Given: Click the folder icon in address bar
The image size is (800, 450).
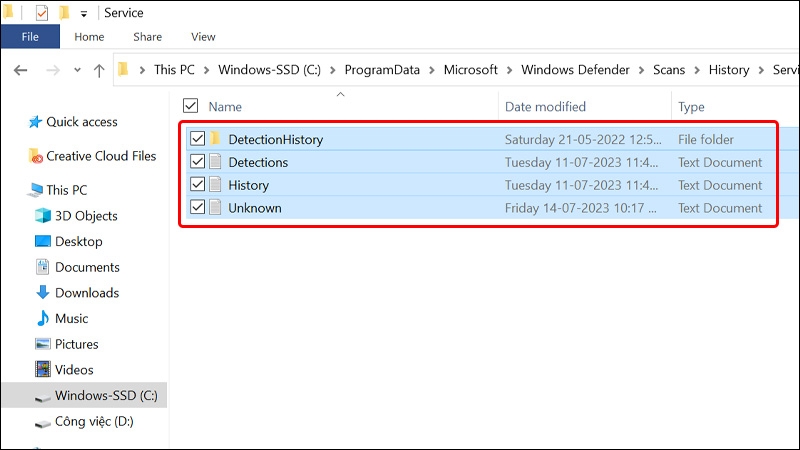Looking at the screenshot, I should click(x=123, y=69).
